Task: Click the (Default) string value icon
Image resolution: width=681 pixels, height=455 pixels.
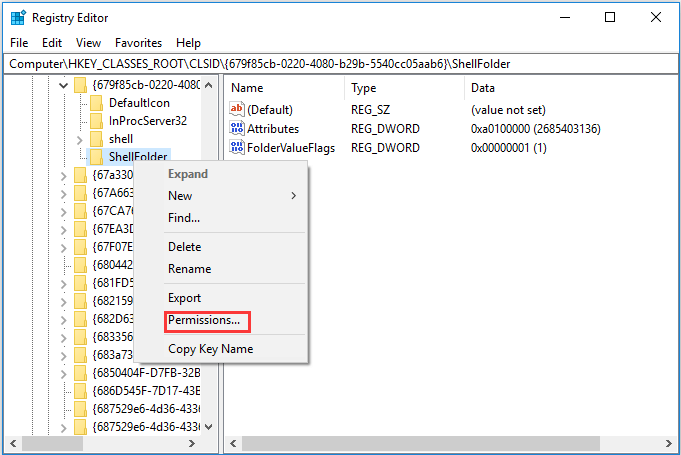Action: tap(237, 109)
